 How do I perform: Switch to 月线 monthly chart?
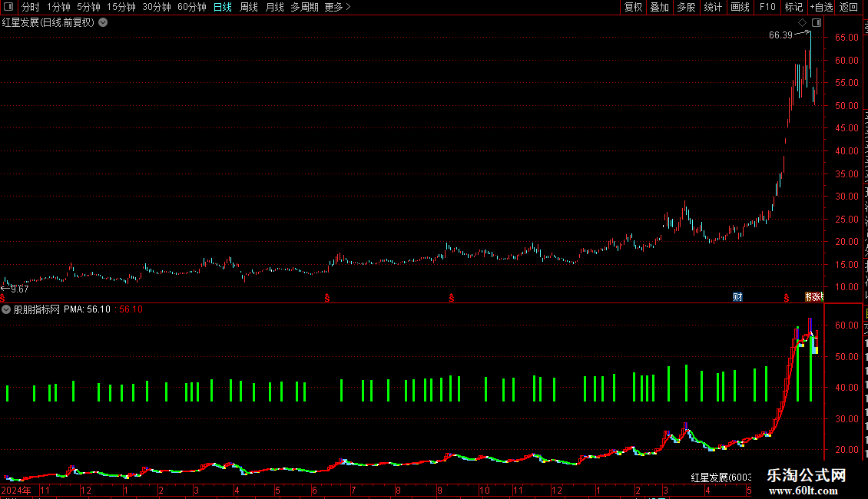click(x=274, y=7)
